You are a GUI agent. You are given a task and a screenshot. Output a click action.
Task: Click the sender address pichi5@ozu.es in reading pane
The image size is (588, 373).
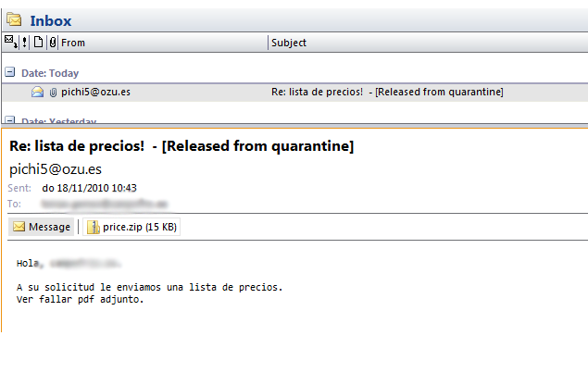pos(56,169)
